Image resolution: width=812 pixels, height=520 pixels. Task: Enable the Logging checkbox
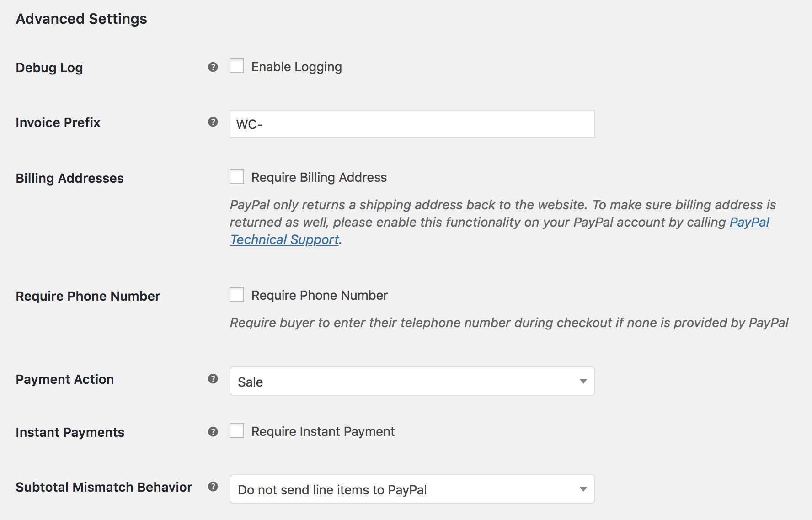click(x=237, y=66)
